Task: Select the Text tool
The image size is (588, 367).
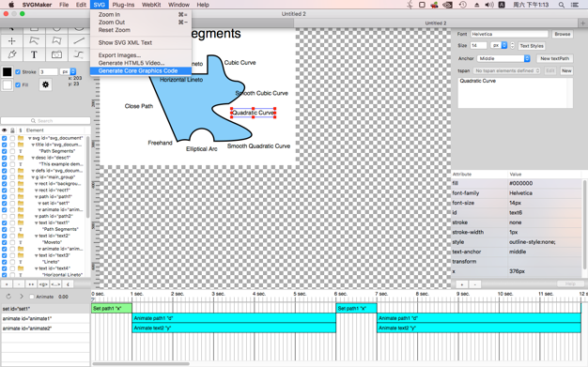Action: (x=34, y=54)
